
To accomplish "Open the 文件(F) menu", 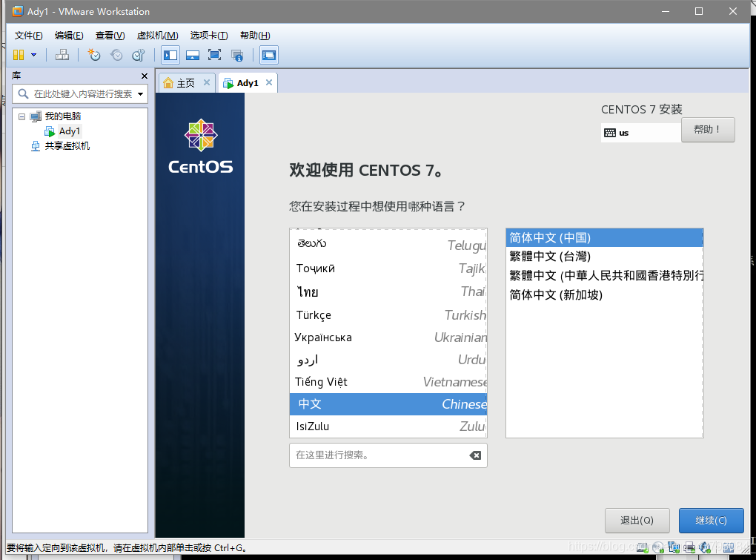I will pyautogui.click(x=28, y=35).
